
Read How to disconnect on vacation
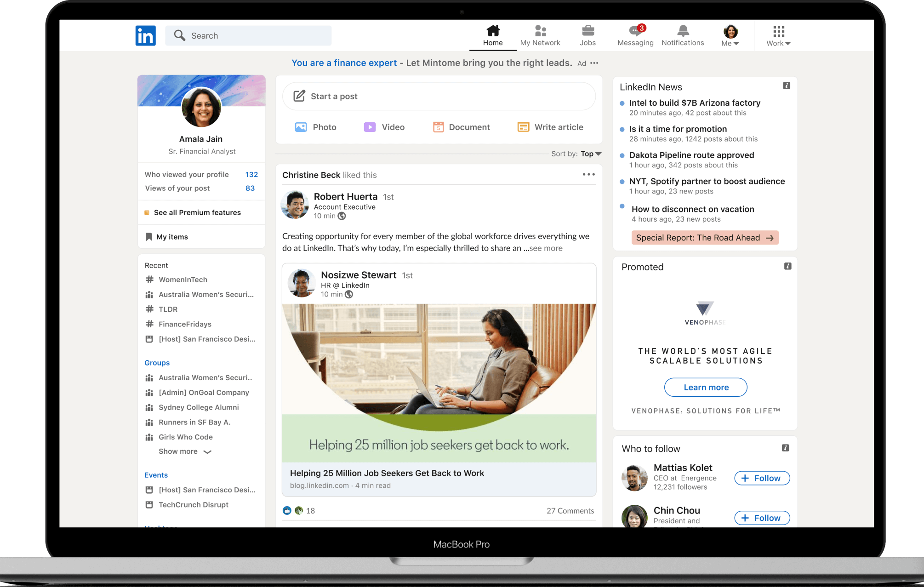[693, 209]
